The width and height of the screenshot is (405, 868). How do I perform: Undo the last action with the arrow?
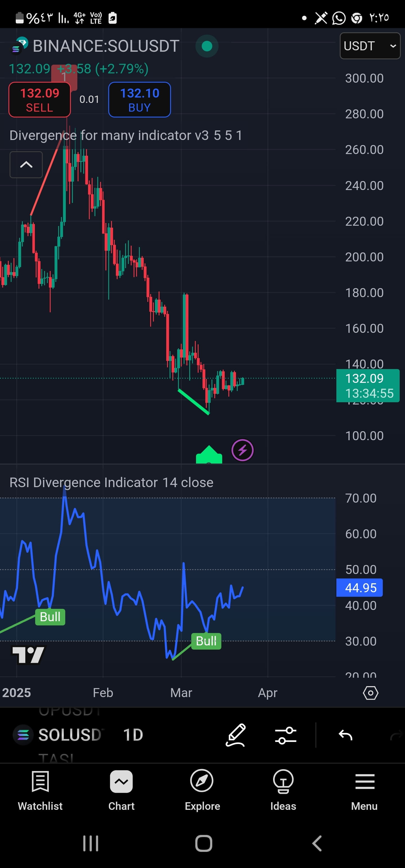(346, 735)
